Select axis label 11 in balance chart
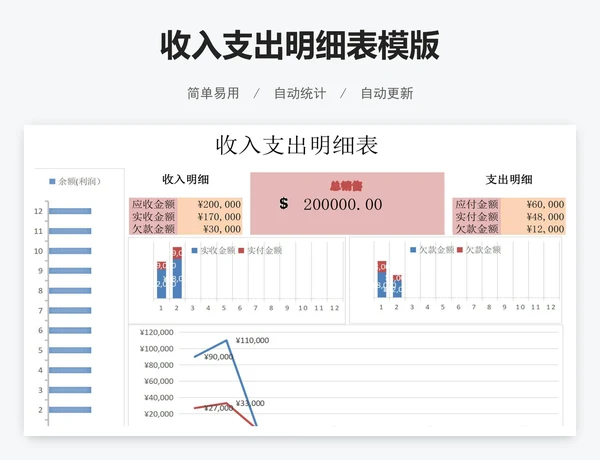 coord(38,231)
